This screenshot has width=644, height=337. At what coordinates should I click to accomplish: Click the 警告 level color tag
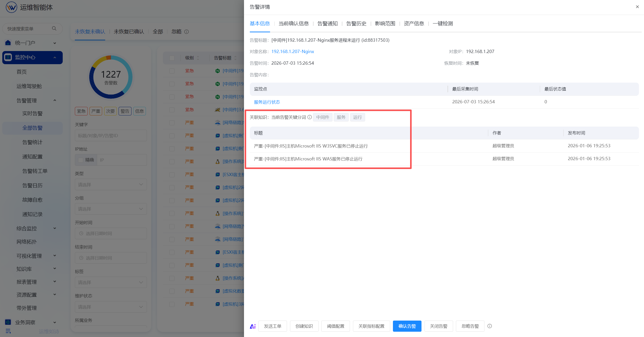125,111
